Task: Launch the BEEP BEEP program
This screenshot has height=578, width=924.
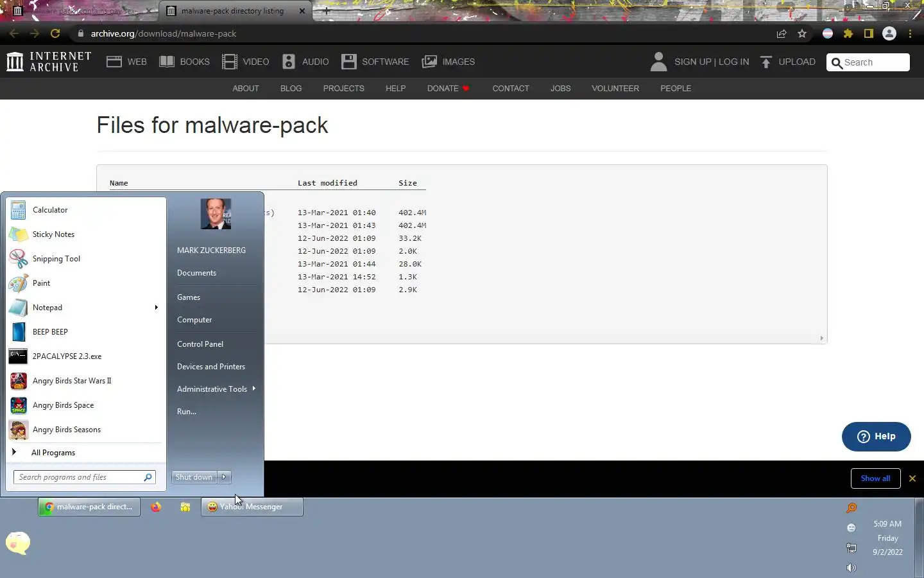Action: click(86, 332)
